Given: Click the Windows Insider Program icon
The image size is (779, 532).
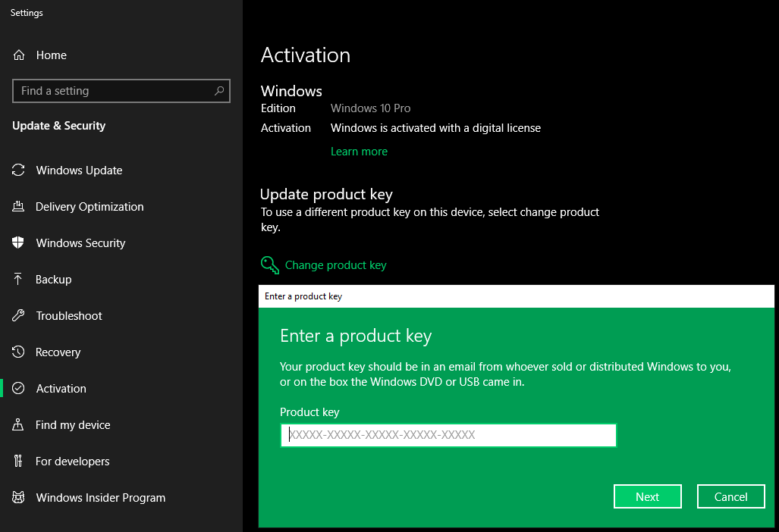Looking at the screenshot, I should pos(18,497).
